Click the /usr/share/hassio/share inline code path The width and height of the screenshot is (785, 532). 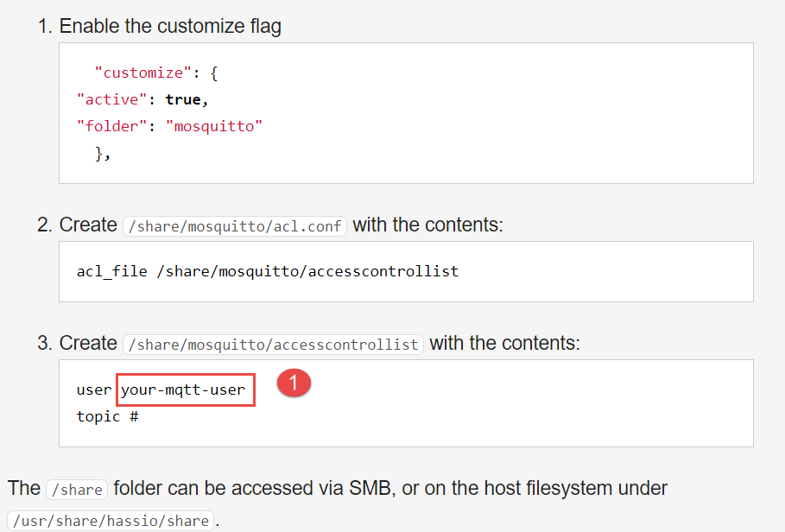[111, 521]
